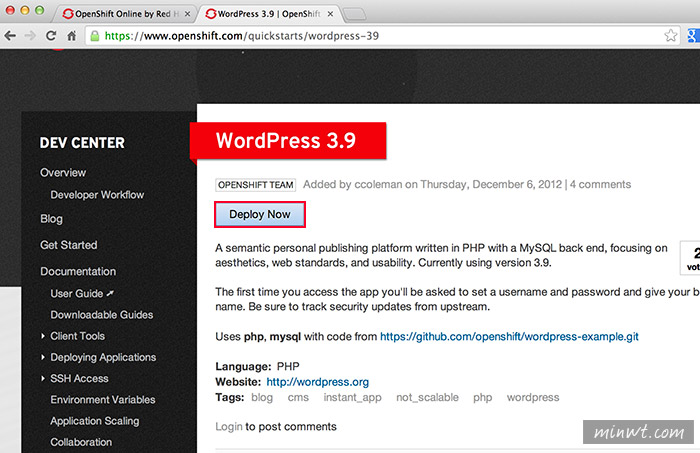
Task: Click the blog tag
Action: tap(262, 397)
